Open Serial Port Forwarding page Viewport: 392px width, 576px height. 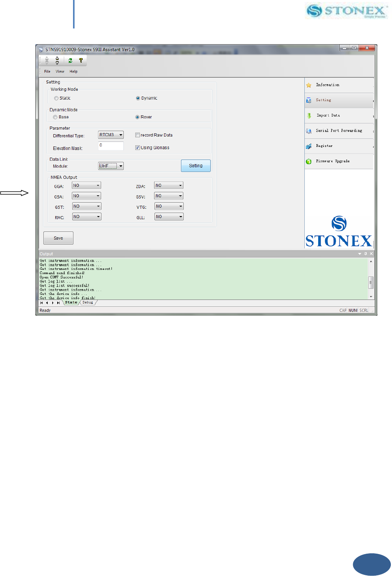pos(339,131)
